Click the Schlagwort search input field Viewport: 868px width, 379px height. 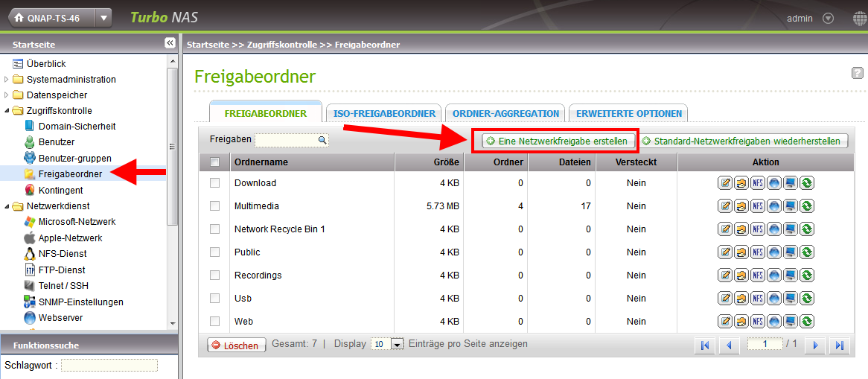[x=109, y=366]
